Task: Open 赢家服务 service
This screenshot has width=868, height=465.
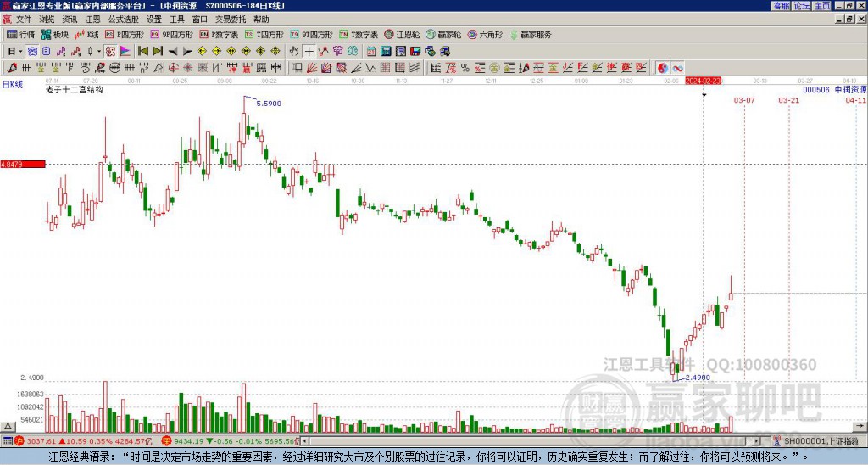Action: [531, 34]
